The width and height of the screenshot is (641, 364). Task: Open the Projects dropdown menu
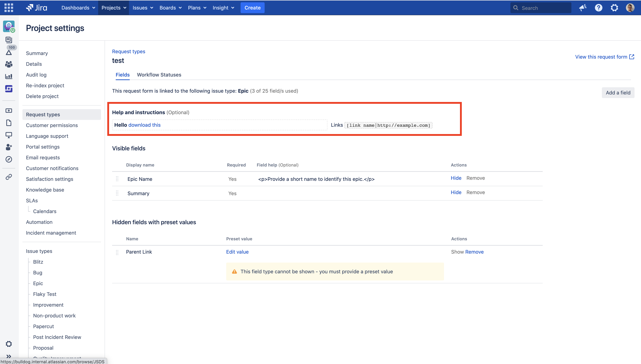[113, 8]
